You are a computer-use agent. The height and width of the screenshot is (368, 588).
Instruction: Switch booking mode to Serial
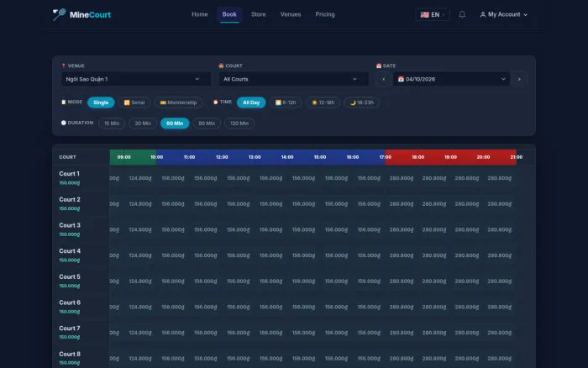tap(134, 103)
